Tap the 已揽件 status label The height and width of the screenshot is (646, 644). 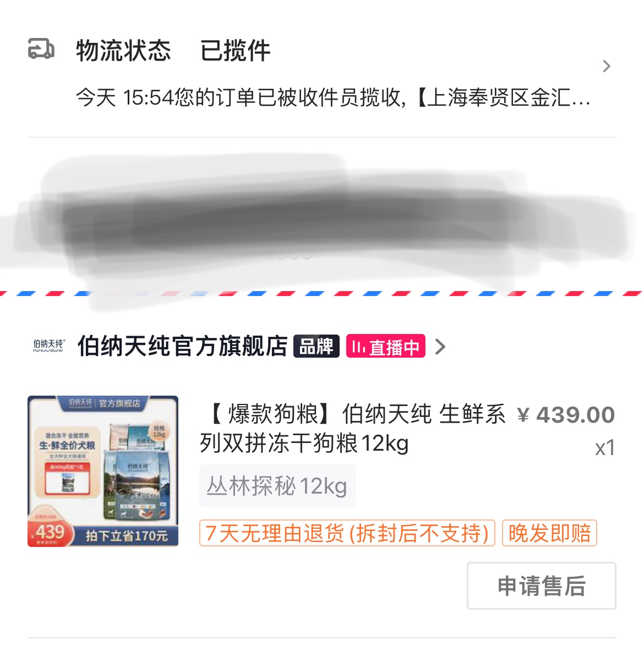235,51
